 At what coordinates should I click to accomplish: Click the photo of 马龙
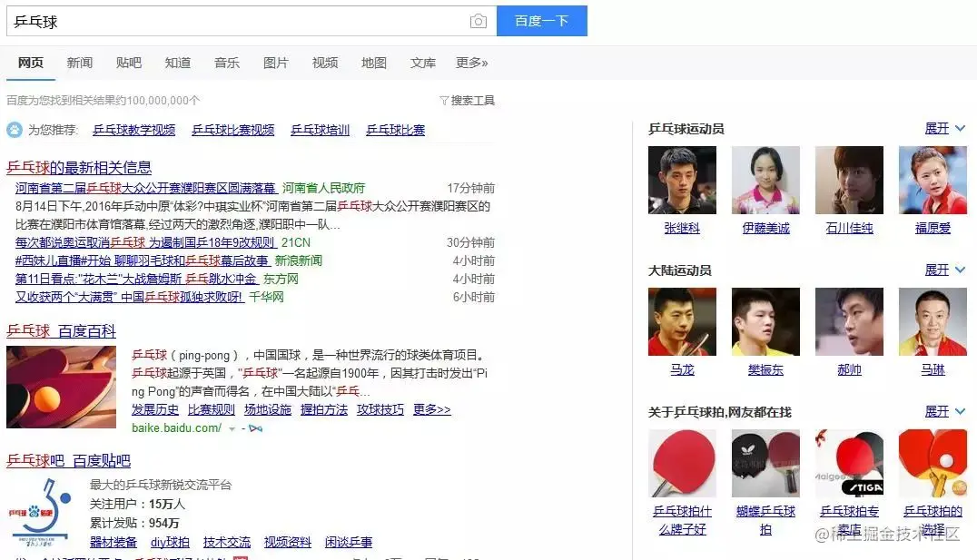[682, 321]
